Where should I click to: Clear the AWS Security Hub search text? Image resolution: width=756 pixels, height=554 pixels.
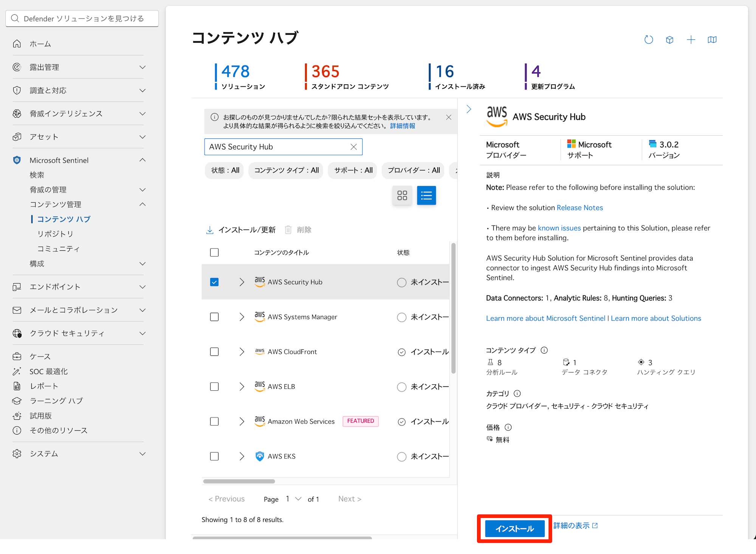tap(353, 147)
